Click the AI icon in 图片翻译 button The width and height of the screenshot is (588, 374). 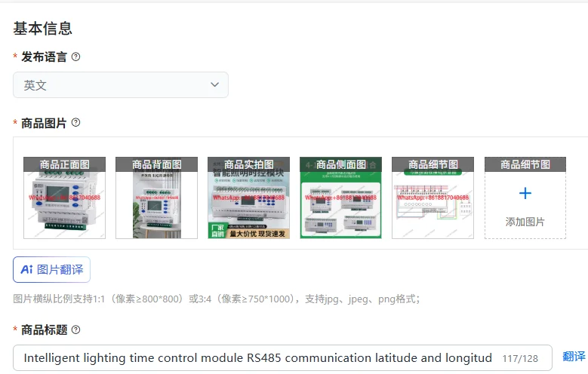26,269
